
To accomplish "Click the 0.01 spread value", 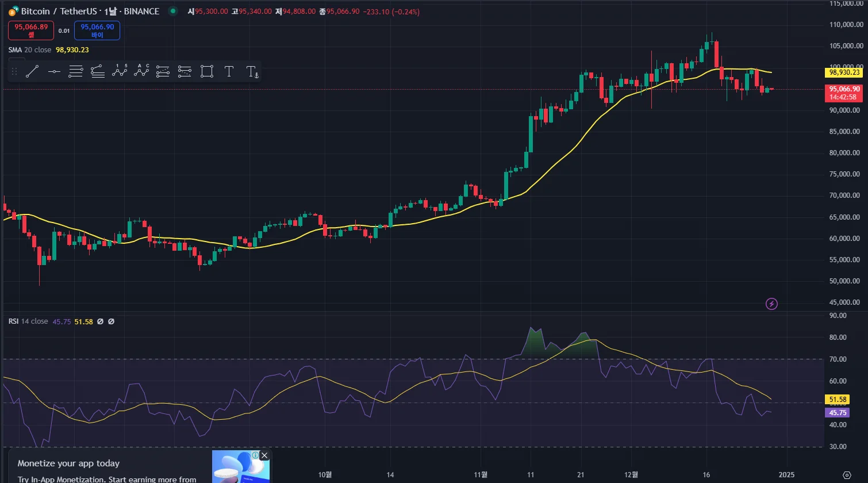I will pyautogui.click(x=64, y=31).
